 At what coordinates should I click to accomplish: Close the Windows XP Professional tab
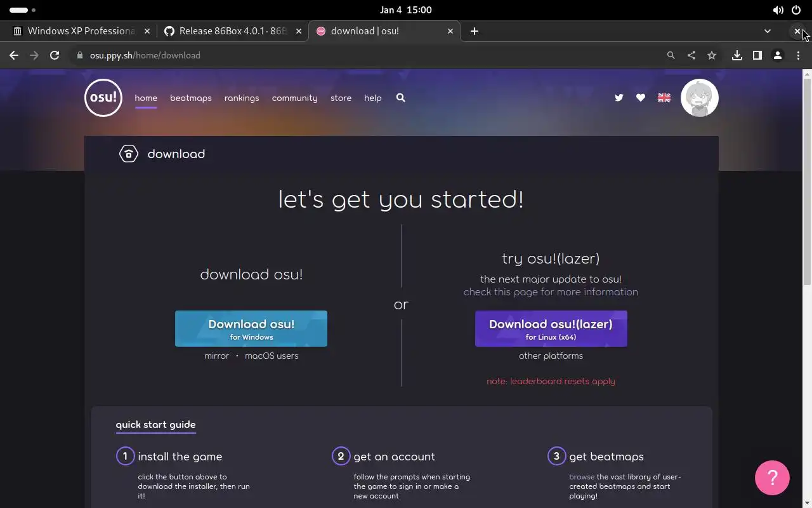(x=147, y=31)
